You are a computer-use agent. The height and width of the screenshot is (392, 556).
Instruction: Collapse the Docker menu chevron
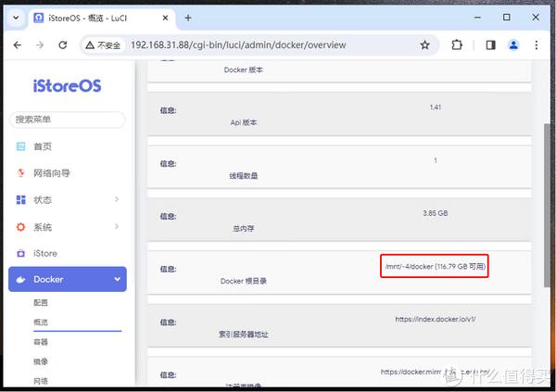click(x=117, y=279)
